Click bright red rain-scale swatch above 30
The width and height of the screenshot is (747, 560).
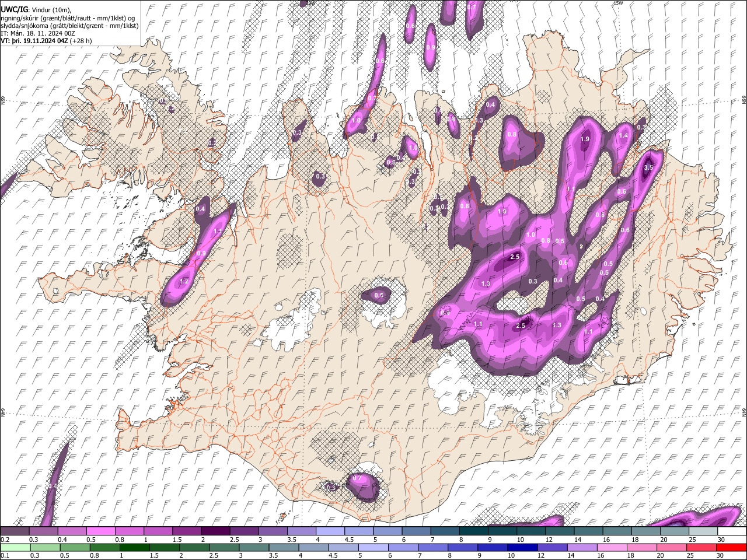732,548
